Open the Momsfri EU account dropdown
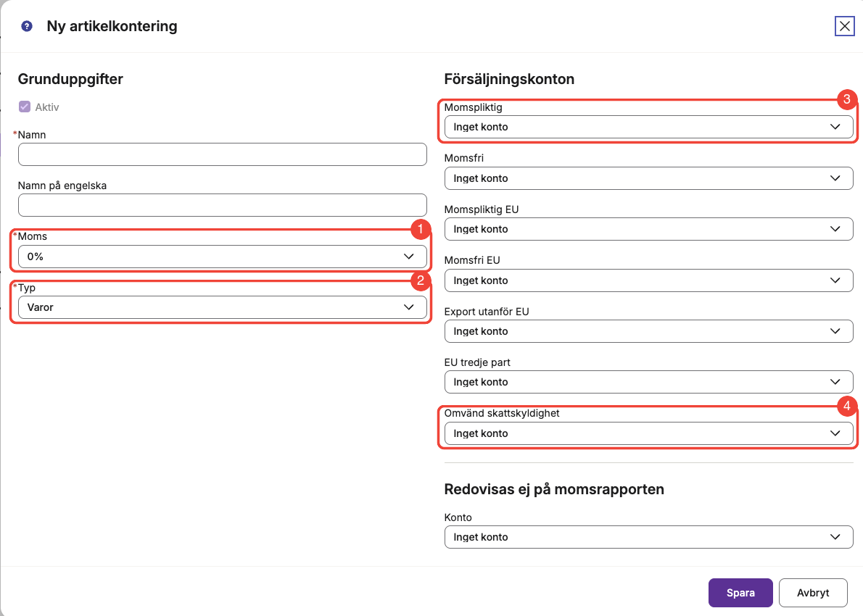863x616 pixels. pyautogui.click(x=648, y=280)
